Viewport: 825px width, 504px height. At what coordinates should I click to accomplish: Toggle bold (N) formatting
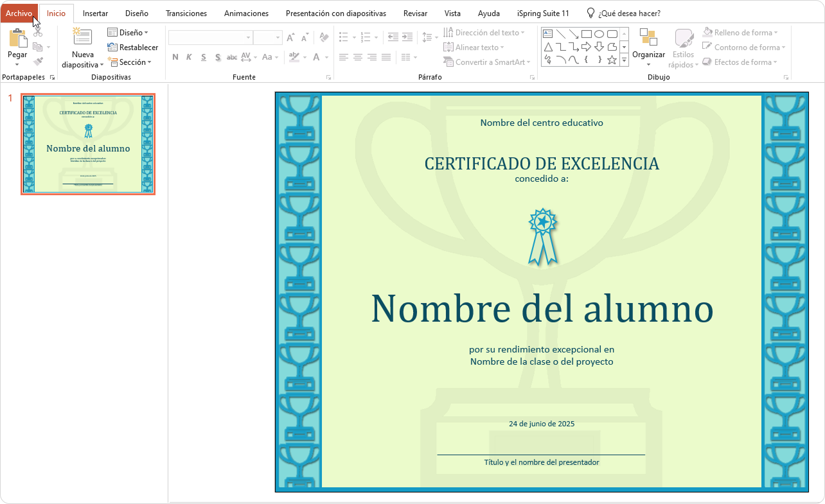click(x=175, y=57)
